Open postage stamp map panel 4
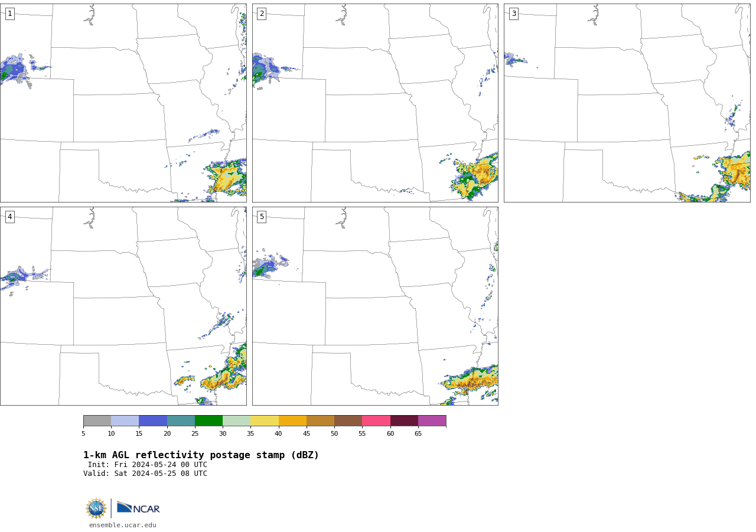 pos(123,306)
